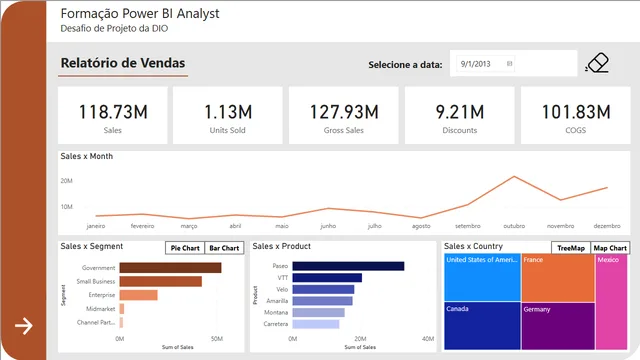This screenshot has width=640, height=360.
Task: Switch Sales x Country to Map Chart
Action: [x=610, y=248]
